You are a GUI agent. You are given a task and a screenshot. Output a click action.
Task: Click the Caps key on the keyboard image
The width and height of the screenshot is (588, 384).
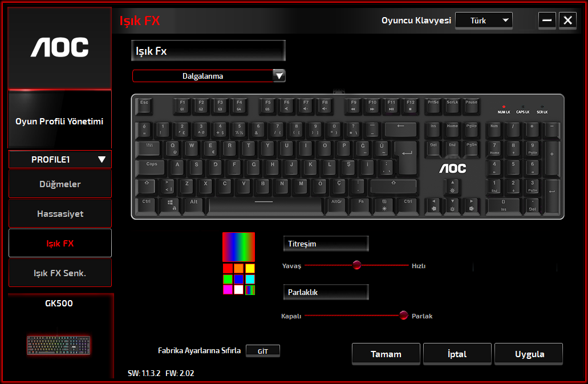click(152, 168)
